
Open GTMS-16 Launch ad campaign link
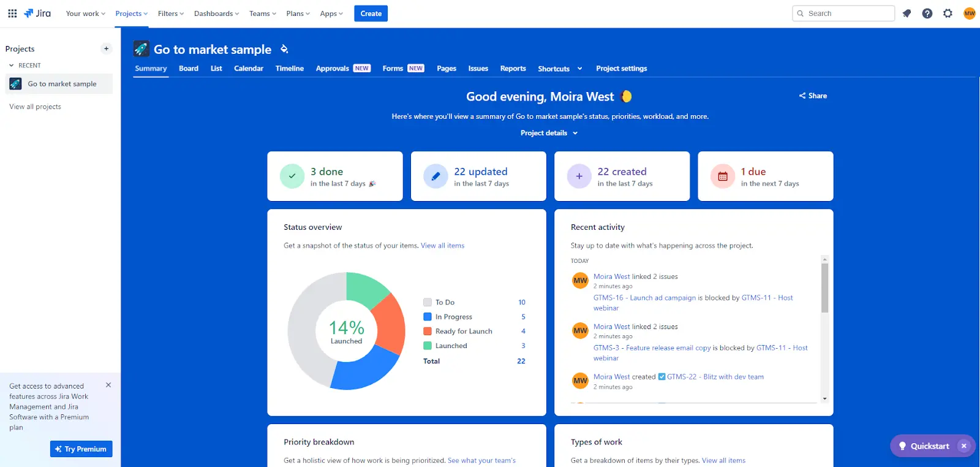point(644,298)
